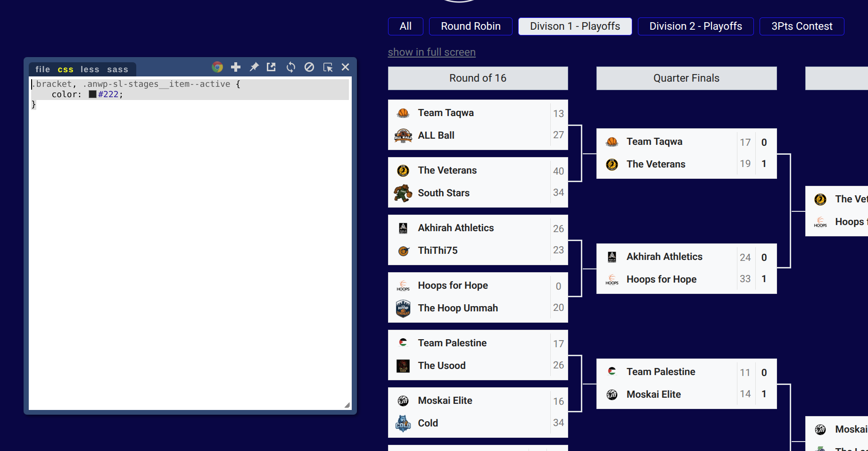This screenshot has height=451, width=868.
Task: Open the 3Pts Contest stage
Action: click(x=801, y=26)
